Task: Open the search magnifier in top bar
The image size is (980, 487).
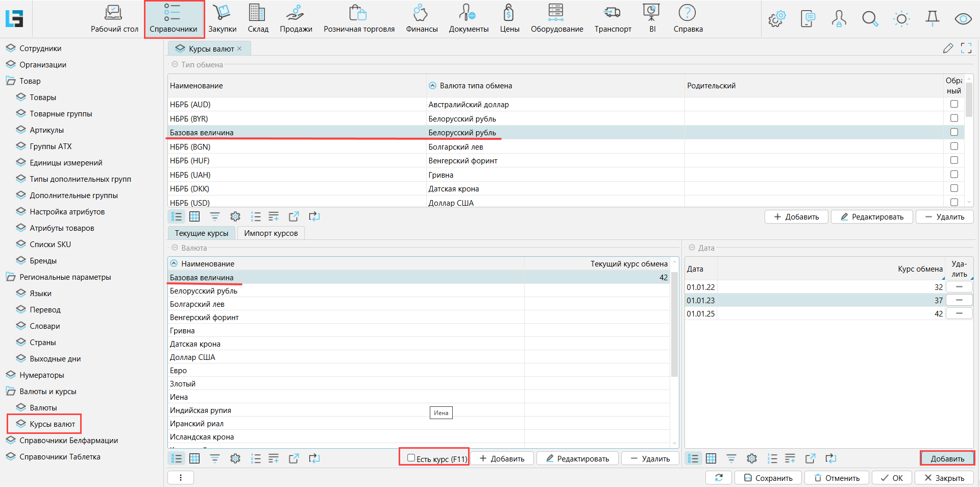Action: [870, 19]
